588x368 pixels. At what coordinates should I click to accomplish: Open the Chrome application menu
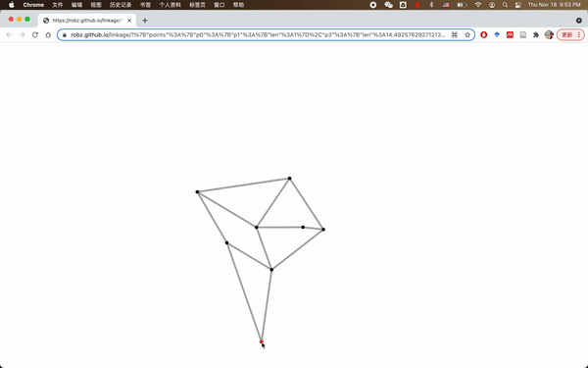[33, 5]
